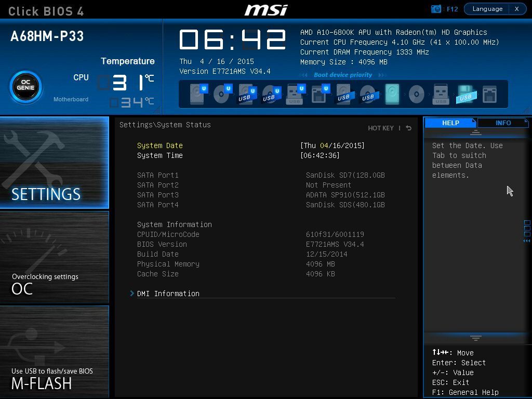Click the F1: General Help hint
The height and width of the screenshot is (399, 532).
tap(465, 392)
